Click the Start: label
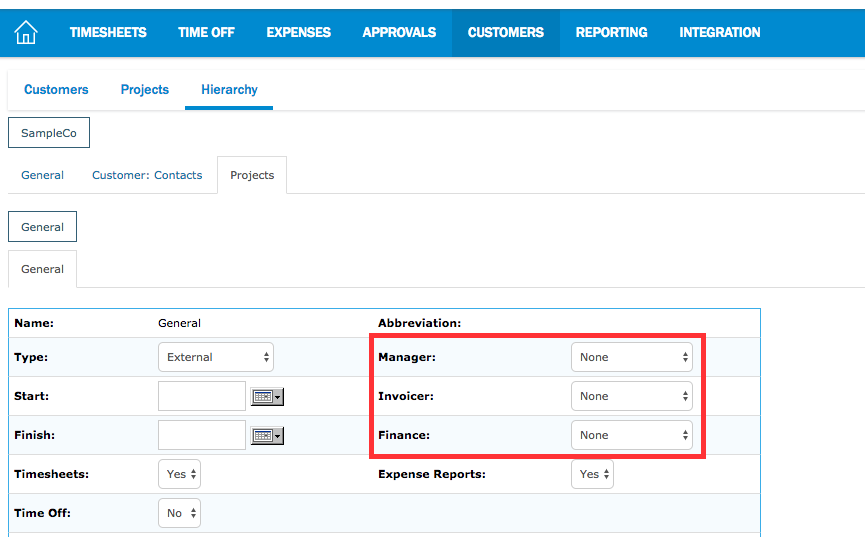This screenshot has height=537, width=865. [31, 396]
